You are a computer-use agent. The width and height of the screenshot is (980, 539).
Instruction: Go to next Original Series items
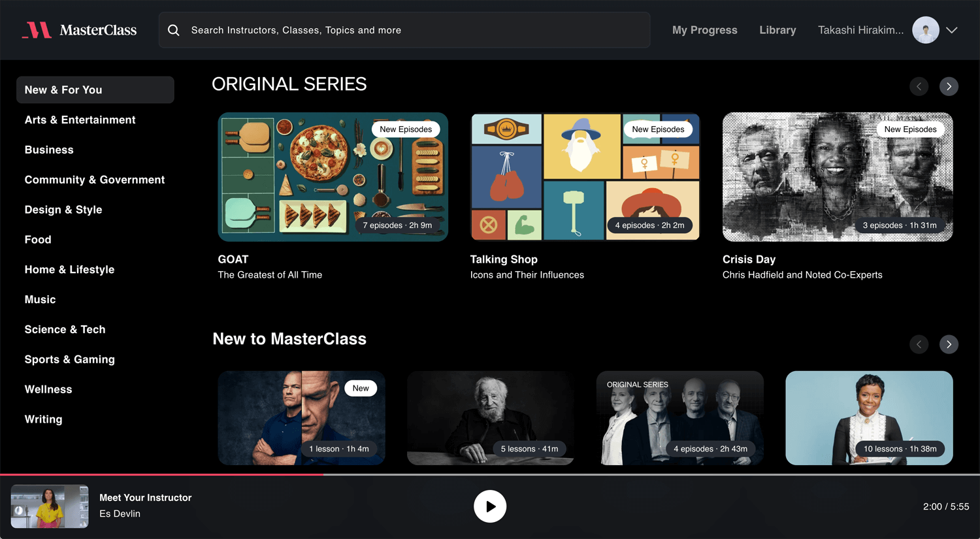point(949,86)
